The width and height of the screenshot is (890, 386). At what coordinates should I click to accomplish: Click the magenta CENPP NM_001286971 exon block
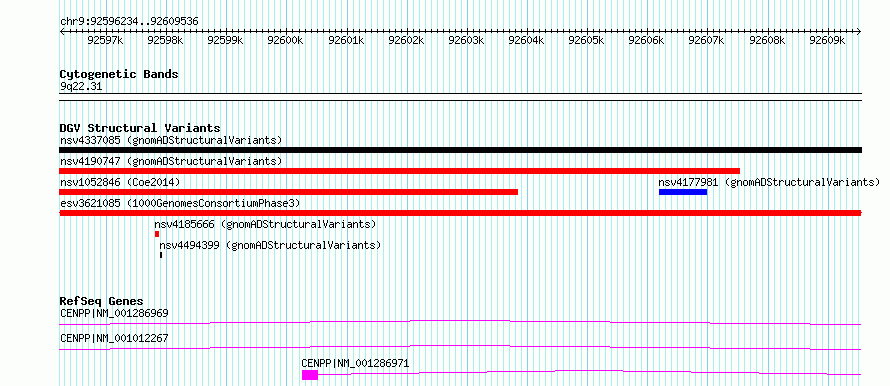click(310, 375)
